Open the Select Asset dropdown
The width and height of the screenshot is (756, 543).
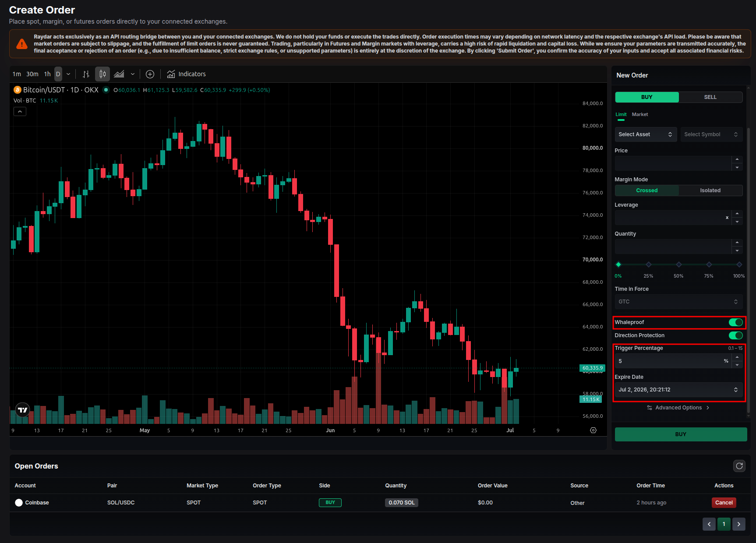646,134
